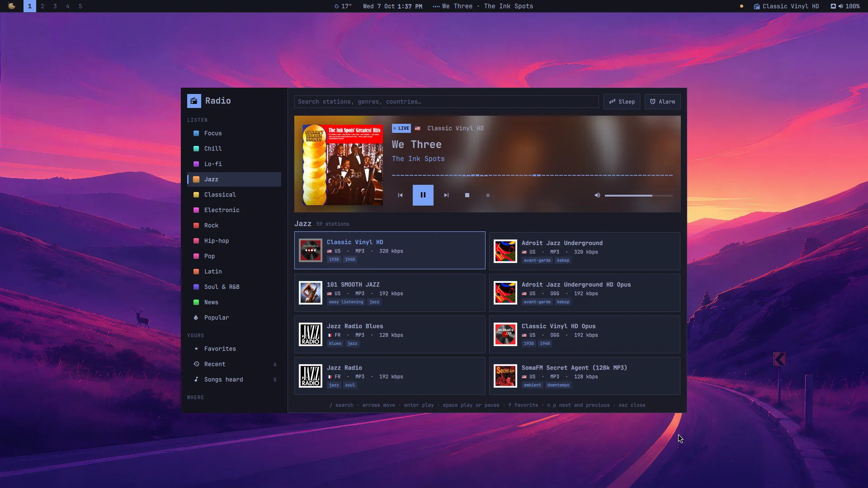
Task: Focus the station search field
Action: pyautogui.click(x=446, y=102)
